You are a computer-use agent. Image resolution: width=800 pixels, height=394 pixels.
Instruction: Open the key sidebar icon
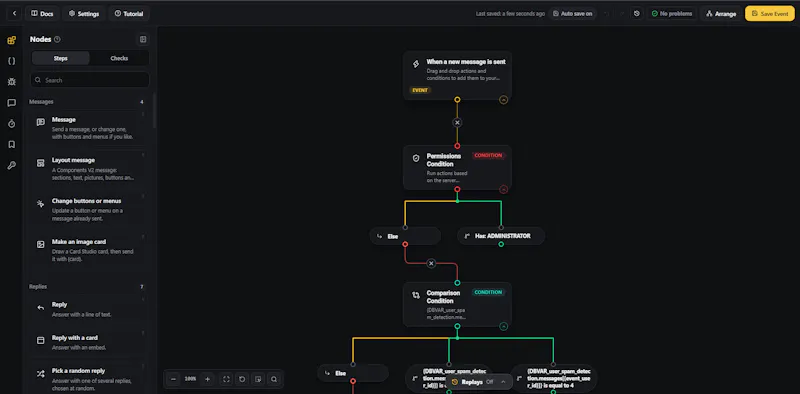[11, 165]
